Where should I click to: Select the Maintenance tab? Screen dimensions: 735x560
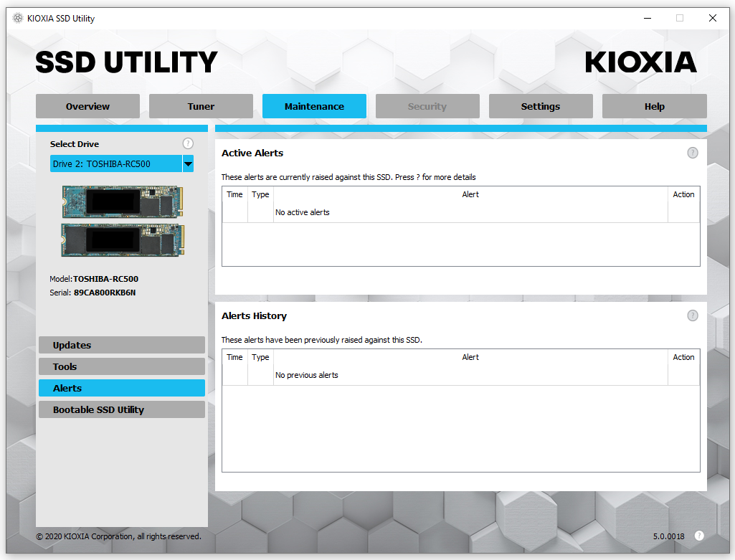click(x=314, y=106)
